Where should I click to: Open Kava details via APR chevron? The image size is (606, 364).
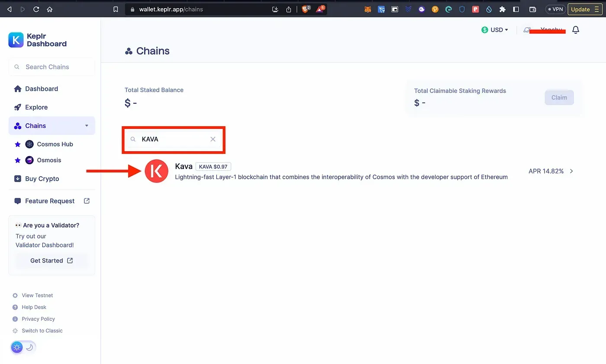[571, 171]
